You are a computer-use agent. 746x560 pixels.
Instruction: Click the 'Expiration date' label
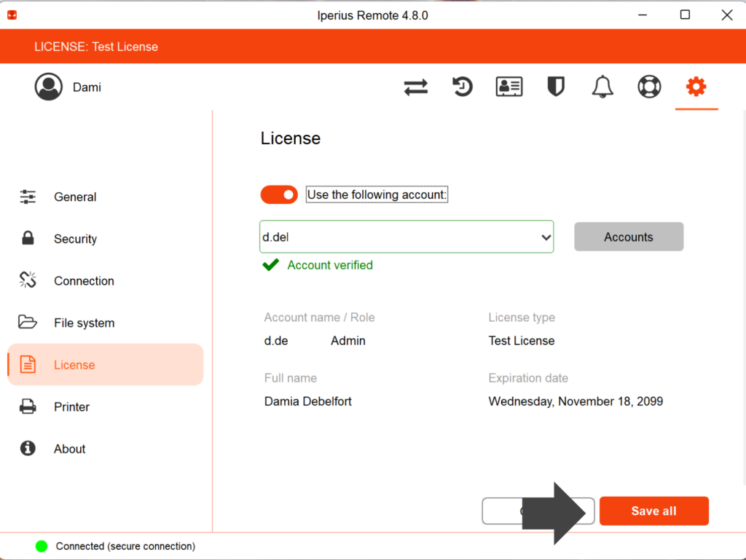528,378
